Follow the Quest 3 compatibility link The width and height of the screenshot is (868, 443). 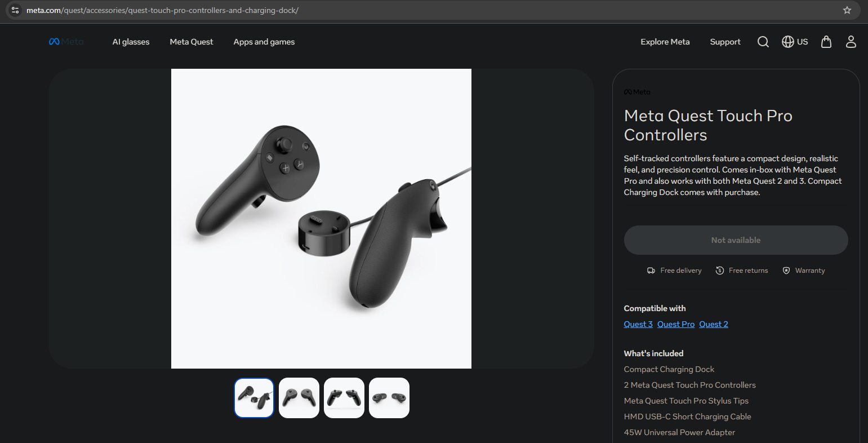tap(638, 324)
